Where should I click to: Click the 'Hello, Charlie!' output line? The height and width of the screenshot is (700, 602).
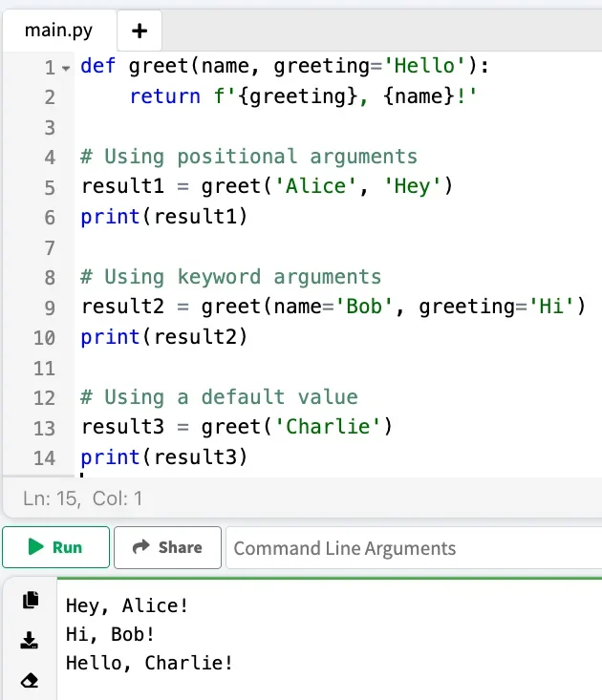click(x=149, y=664)
